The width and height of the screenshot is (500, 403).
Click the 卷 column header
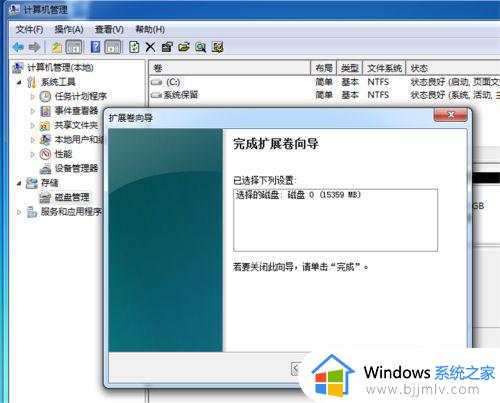pos(230,68)
